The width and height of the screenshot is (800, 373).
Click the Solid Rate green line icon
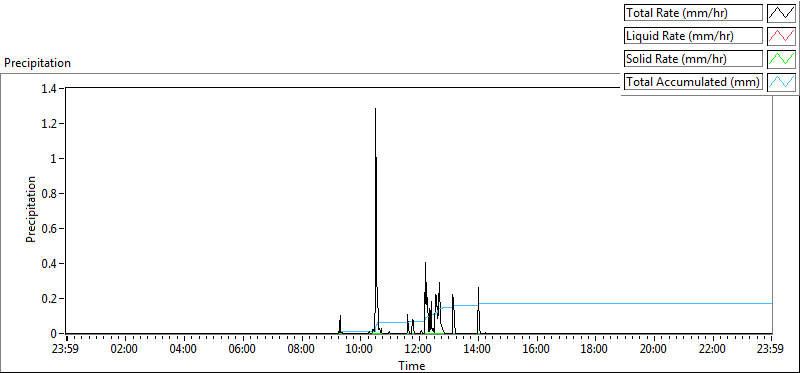[781, 59]
